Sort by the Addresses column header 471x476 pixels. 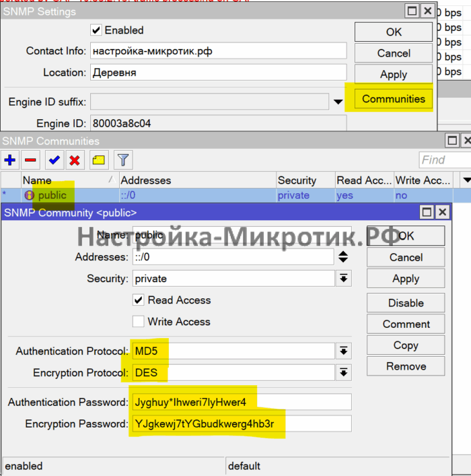pos(198,180)
